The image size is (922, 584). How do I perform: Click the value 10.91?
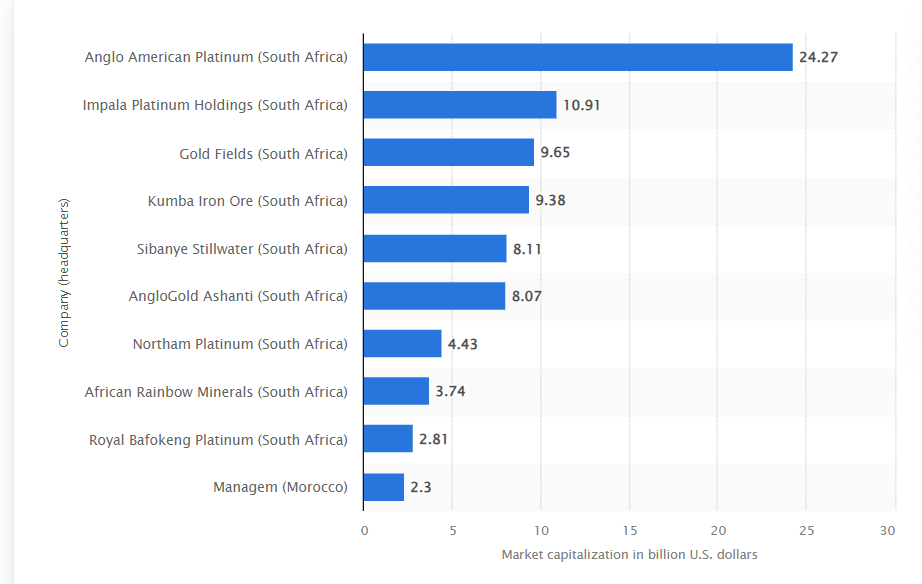click(582, 105)
